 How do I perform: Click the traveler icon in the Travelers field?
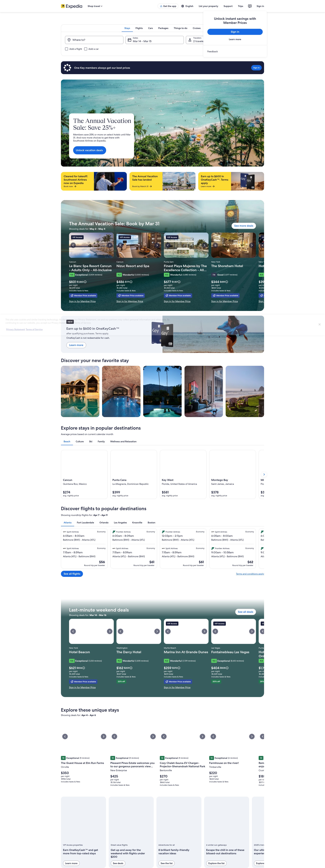pos(190,40)
